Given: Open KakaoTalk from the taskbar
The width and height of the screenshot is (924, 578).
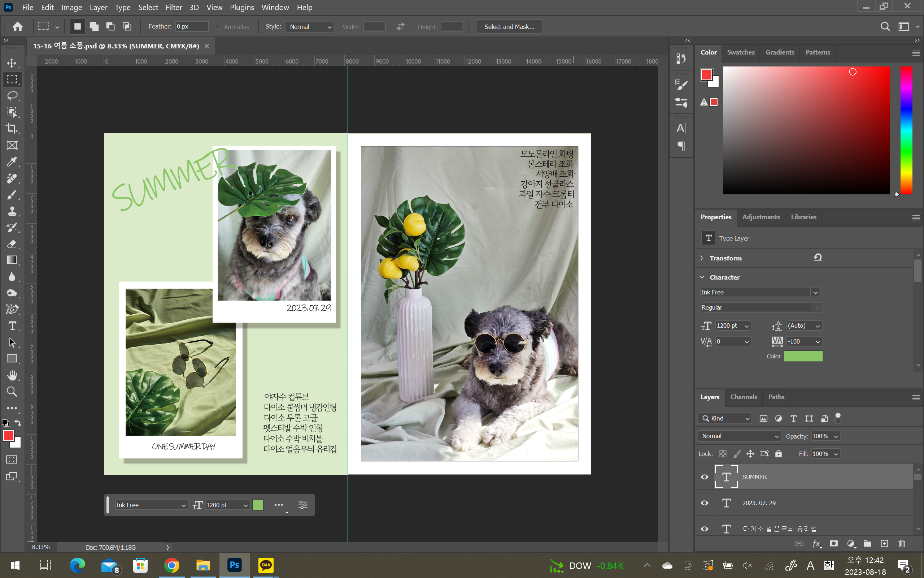Looking at the screenshot, I should [266, 565].
